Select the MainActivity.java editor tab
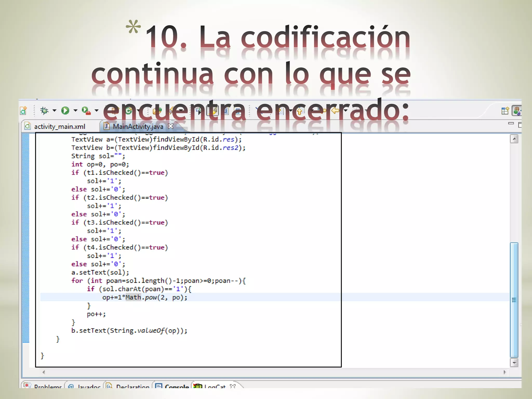532x399 pixels. click(138, 127)
